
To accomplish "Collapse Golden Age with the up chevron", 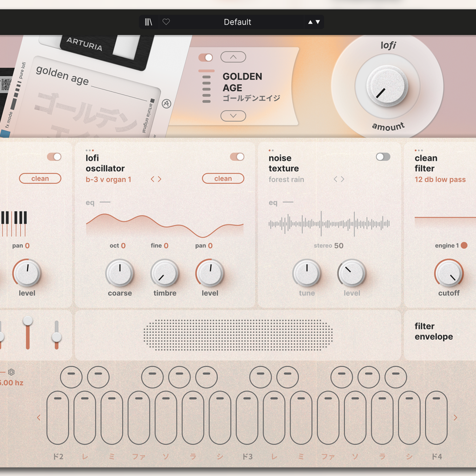I will coord(233,57).
